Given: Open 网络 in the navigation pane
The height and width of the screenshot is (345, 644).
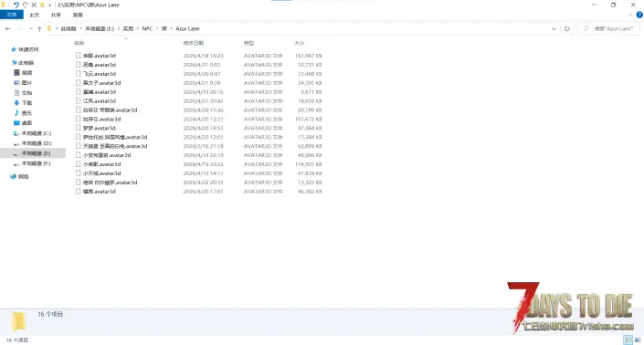Looking at the screenshot, I should pyautogui.click(x=20, y=176).
